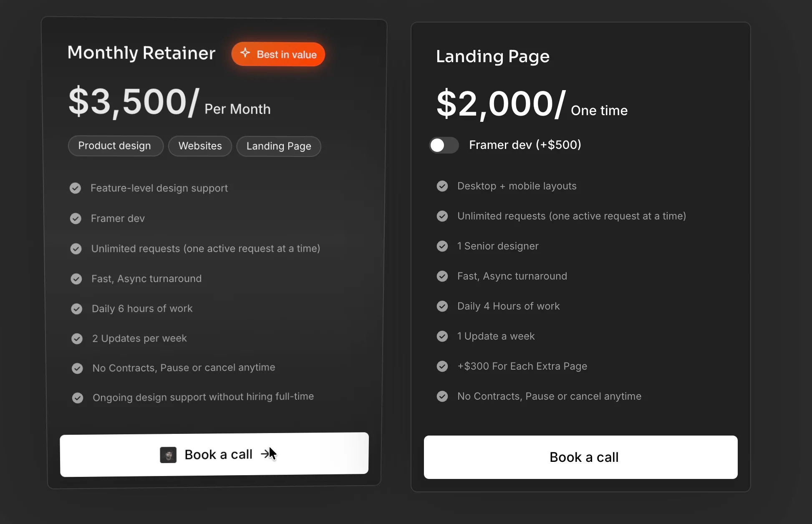Click the avatar thumbnail in Book a call button
Image resolution: width=812 pixels, height=524 pixels.
point(168,455)
